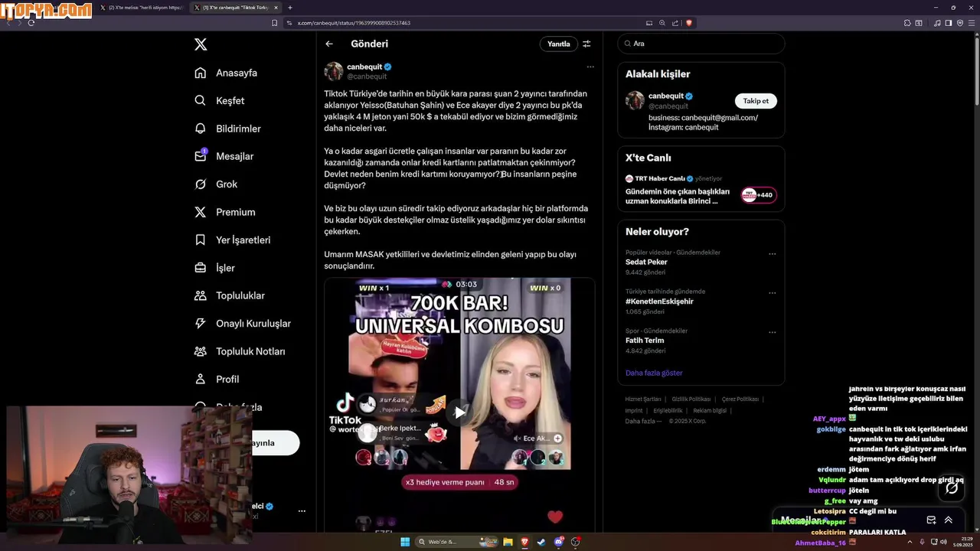Reload the page
Screen dimensions: 980x551
(31, 23)
